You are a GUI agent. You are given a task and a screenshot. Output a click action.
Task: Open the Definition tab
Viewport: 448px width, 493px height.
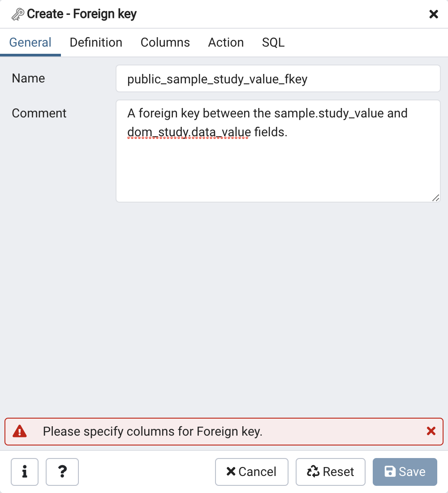[x=96, y=43]
